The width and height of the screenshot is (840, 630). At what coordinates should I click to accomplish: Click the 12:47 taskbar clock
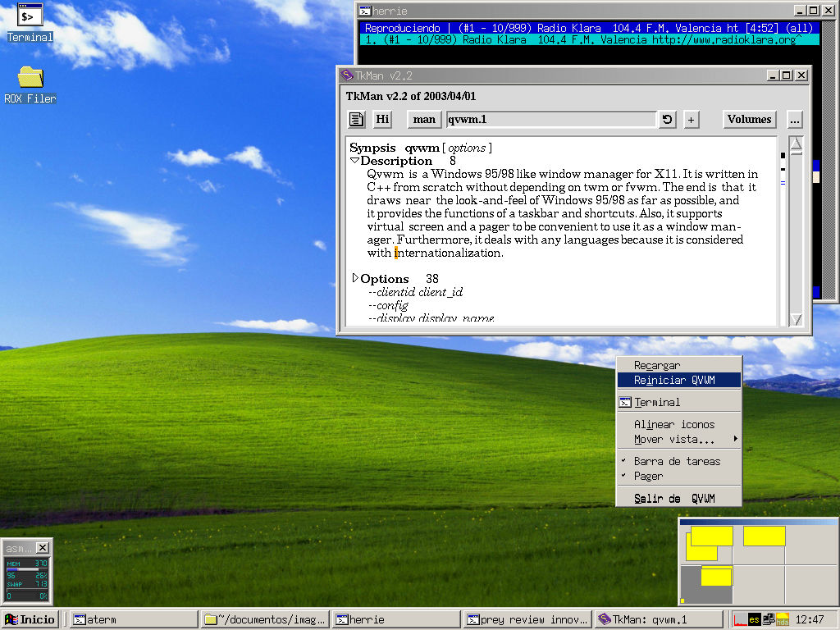(810, 620)
